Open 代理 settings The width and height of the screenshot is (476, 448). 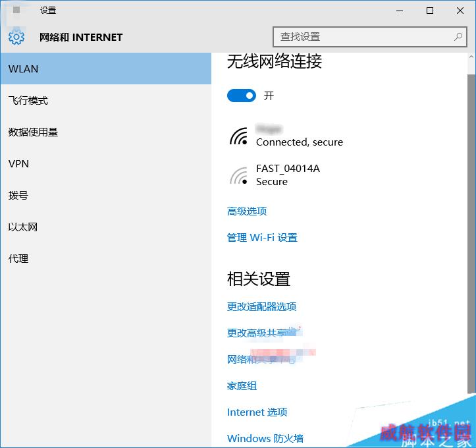(x=105, y=258)
